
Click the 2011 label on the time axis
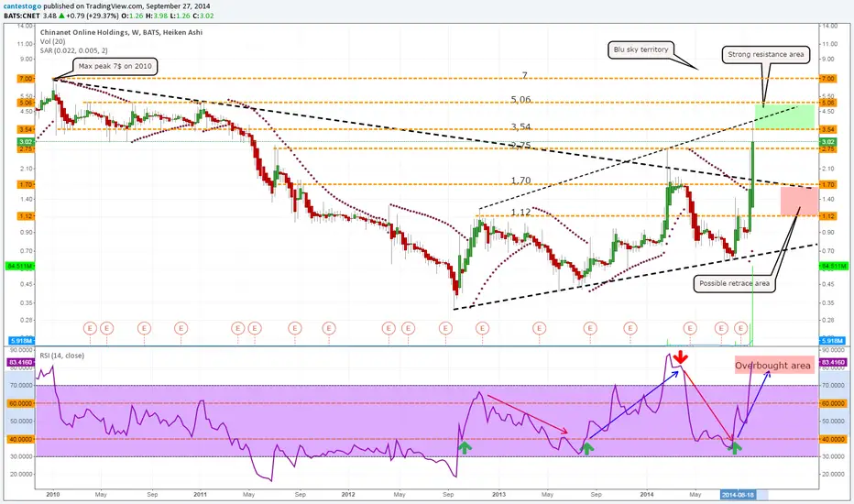point(200,495)
